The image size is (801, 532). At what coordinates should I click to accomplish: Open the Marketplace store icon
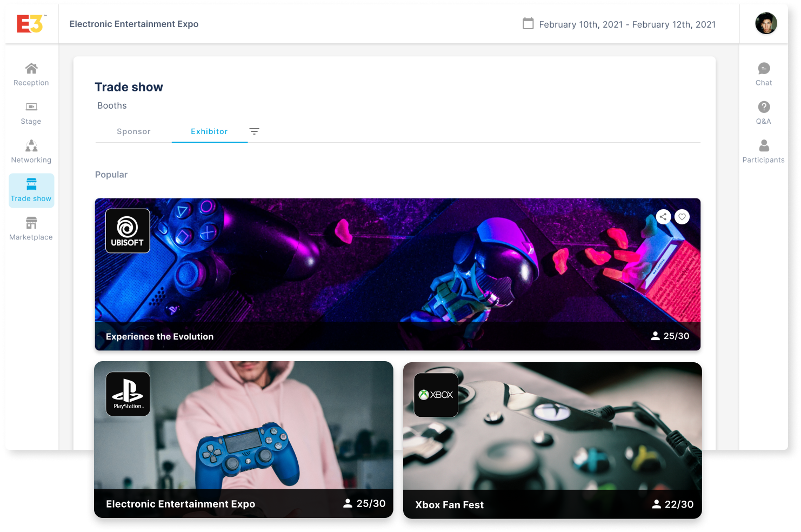pos(31,223)
